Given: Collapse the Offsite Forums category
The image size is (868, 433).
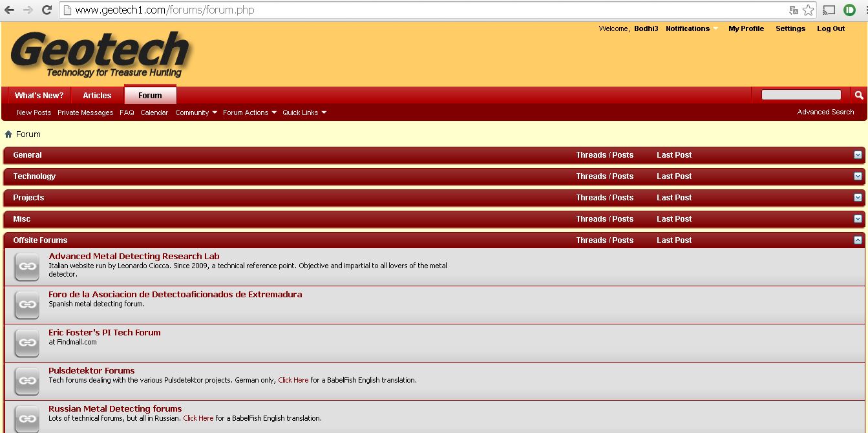Looking at the screenshot, I should (858, 240).
